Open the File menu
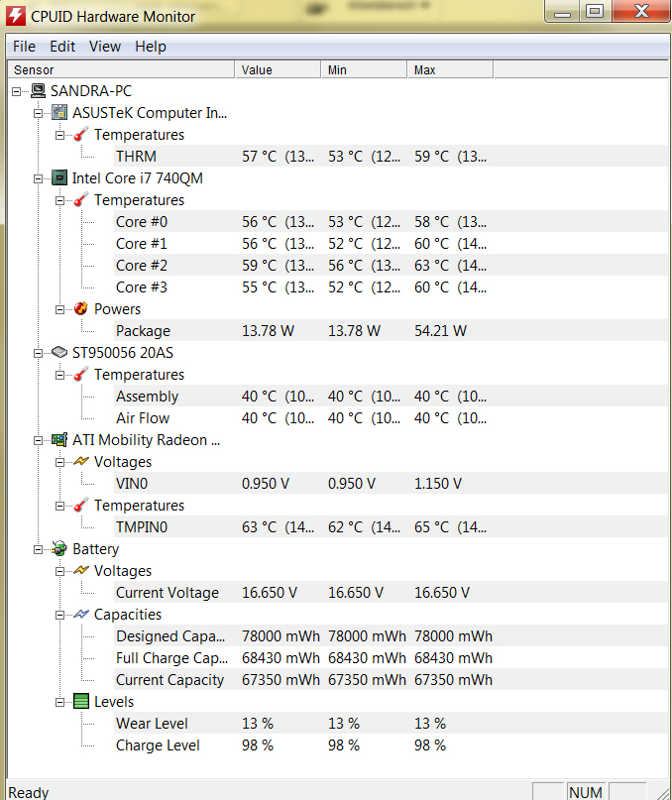This screenshot has height=800, width=672. (24, 47)
